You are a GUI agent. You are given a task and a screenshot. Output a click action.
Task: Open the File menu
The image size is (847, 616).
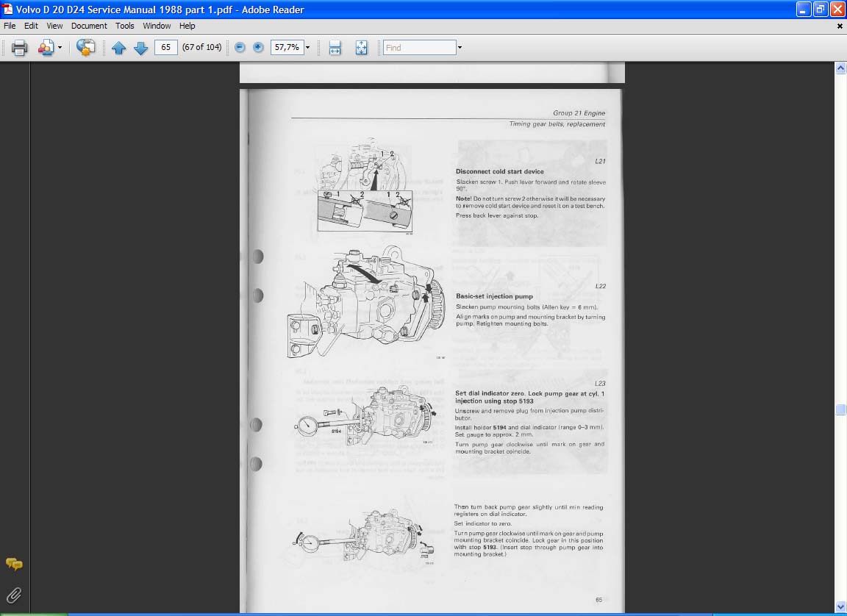[x=10, y=26]
